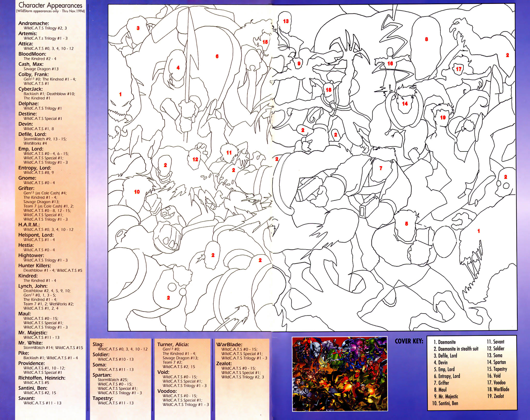Click '16. Void' in cover key
Image resolution: width=530 pixels, height=420 pixels.
(x=494, y=376)
